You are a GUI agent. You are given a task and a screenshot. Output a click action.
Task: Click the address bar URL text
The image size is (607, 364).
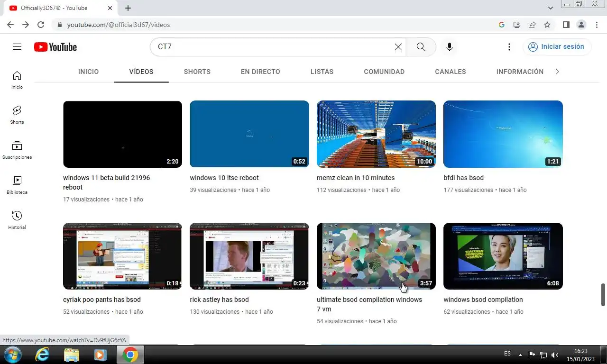119,25
